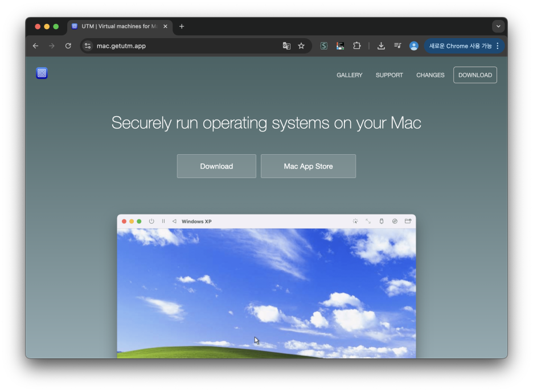This screenshot has width=533, height=392.
Task: Click the shared folder icon in VM toolbar
Action: pyautogui.click(x=408, y=221)
